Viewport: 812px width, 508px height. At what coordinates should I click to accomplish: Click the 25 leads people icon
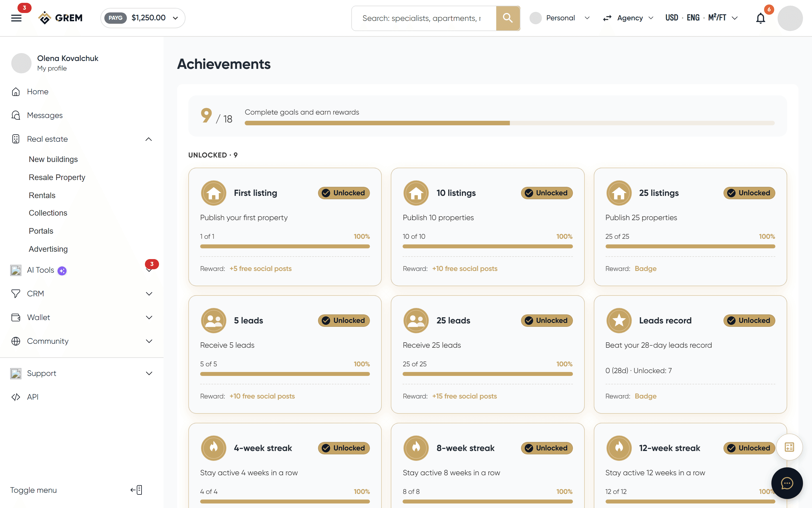click(x=416, y=321)
